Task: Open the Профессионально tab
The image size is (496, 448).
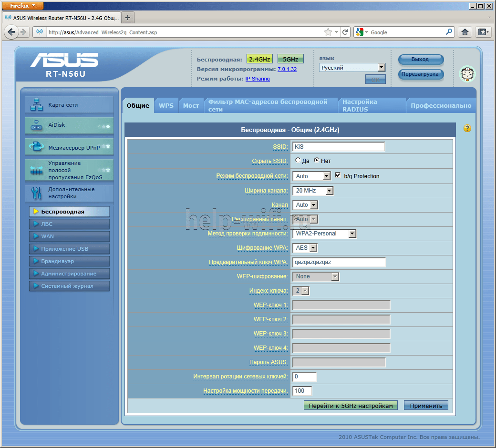Action: [x=441, y=105]
